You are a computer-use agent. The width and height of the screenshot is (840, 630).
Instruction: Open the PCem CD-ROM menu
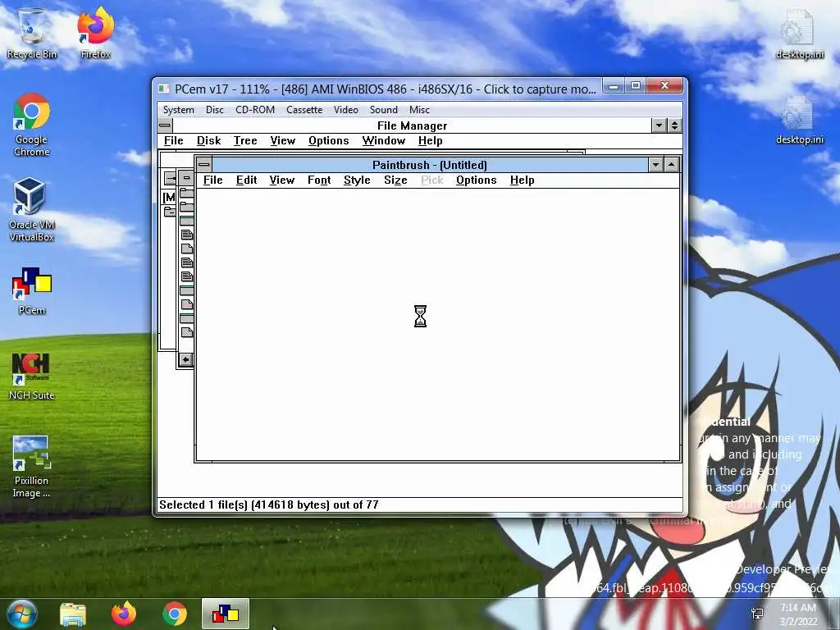tap(255, 109)
